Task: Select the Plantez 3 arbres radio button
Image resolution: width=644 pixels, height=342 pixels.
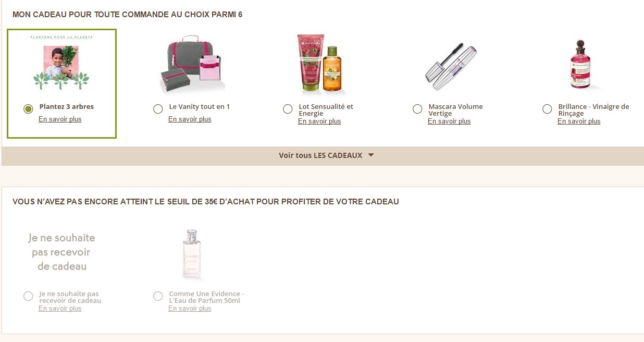Action: point(29,109)
